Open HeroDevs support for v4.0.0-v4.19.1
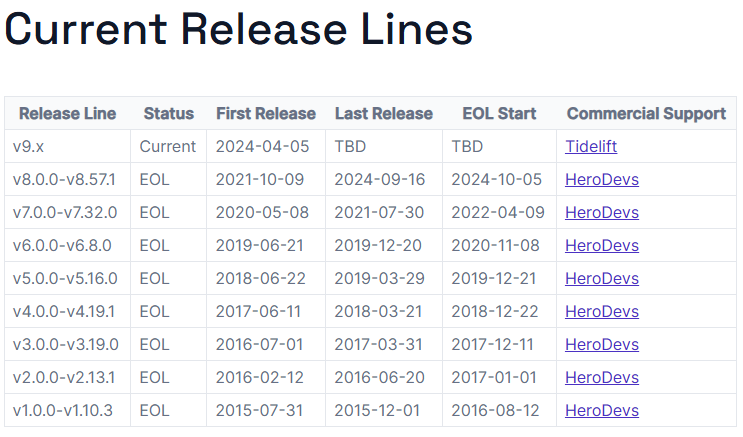Viewport: 743px width, 437px height. (x=601, y=312)
